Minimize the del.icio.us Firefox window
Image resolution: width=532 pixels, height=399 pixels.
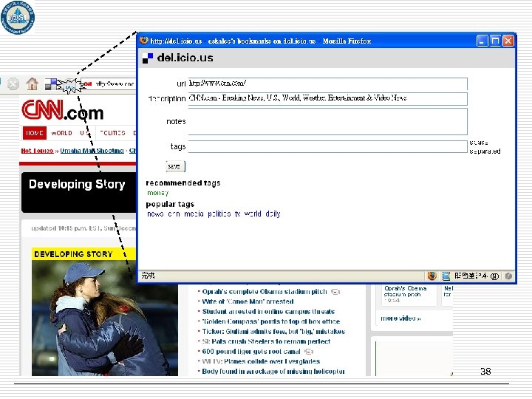(x=482, y=41)
